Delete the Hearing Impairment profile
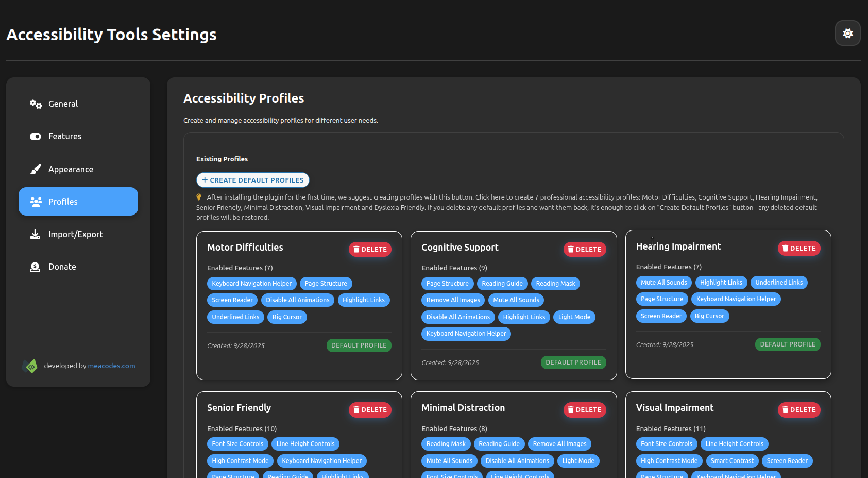Viewport: 868px width, 478px height. pos(798,249)
